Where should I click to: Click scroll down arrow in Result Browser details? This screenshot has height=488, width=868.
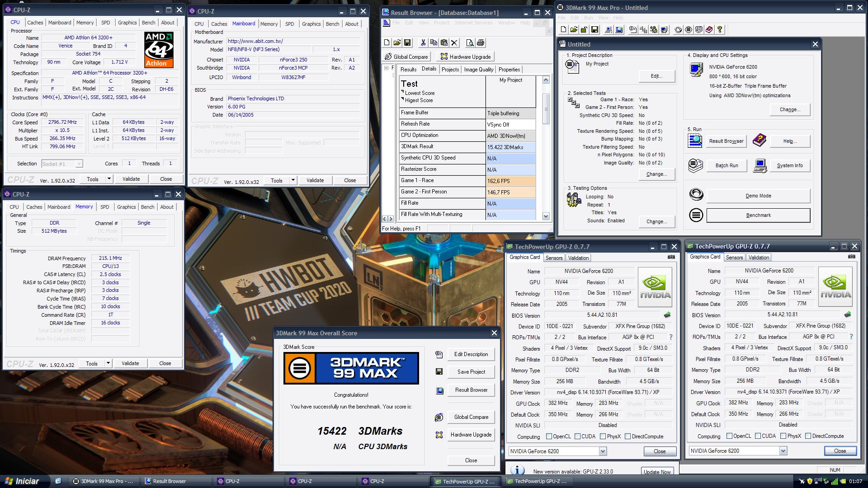(x=546, y=216)
